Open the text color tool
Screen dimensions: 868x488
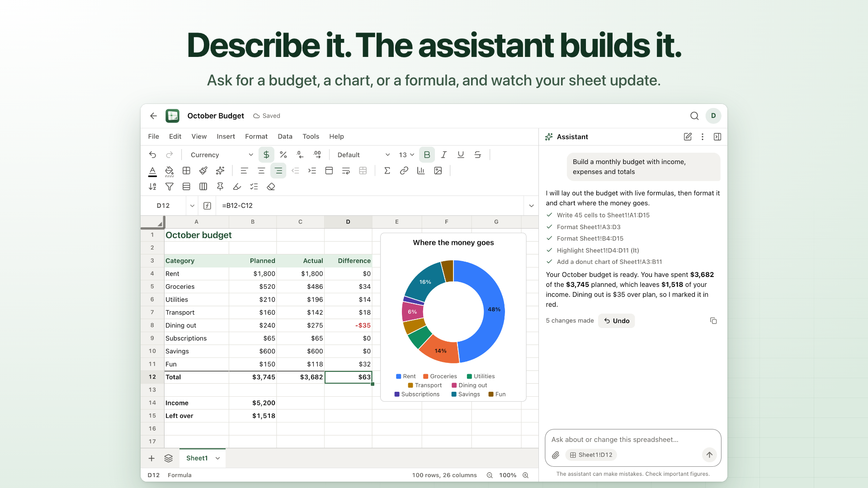152,171
